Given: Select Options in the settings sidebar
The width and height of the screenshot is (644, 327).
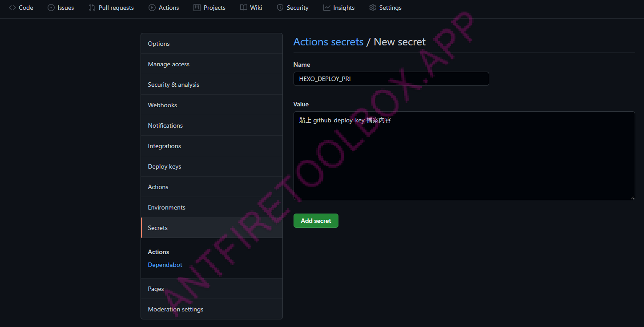Looking at the screenshot, I should 212,44.
